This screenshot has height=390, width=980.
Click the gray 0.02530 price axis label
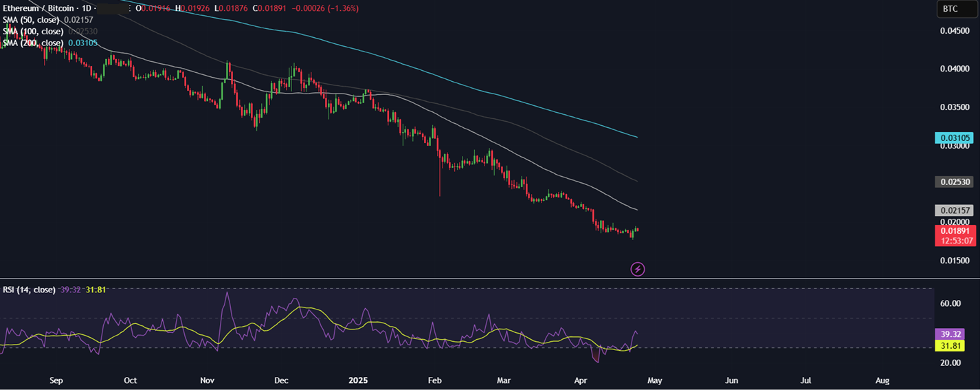pyautogui.click(x=955, y=182)
